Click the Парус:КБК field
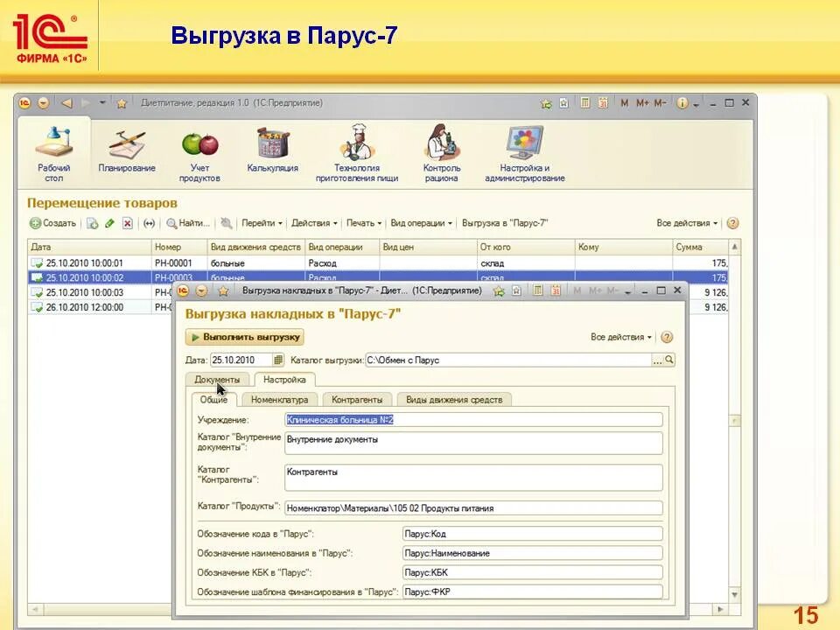Screen dimensions: 840x630 (x=533, y=572)
